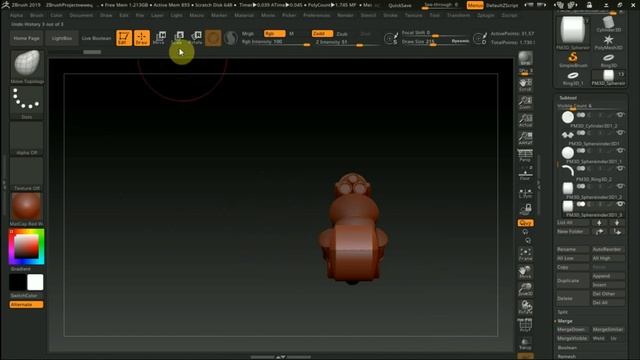Select the Scroll document icon

[x=525, y=85]
